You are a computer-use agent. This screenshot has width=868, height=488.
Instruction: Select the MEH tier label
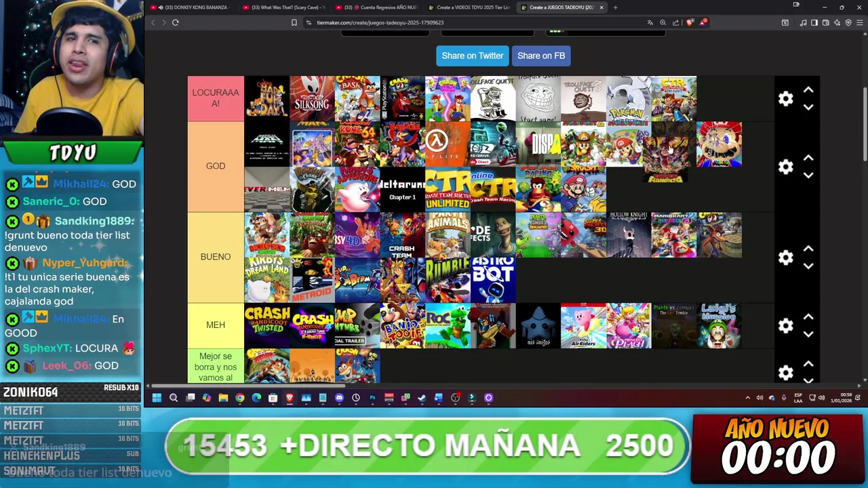[x=216, y=325]
